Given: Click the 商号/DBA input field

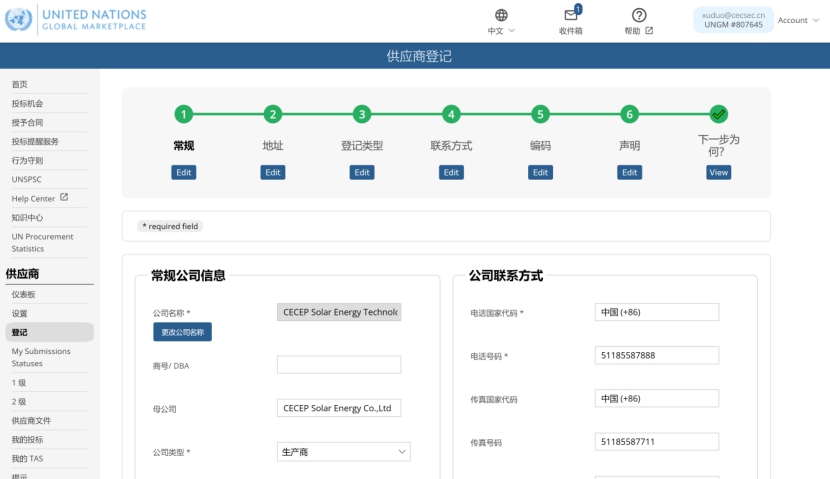Looking at the screenshot, I should (x=338, y=365).
